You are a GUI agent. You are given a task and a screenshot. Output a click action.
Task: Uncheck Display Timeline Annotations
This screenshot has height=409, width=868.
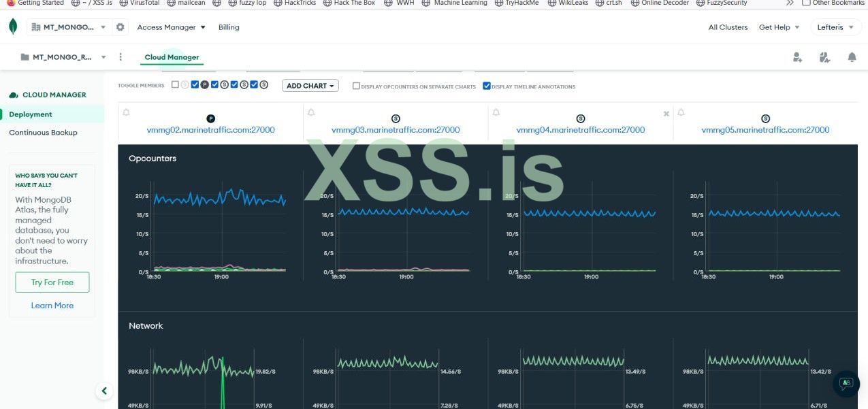coord(487,86)
